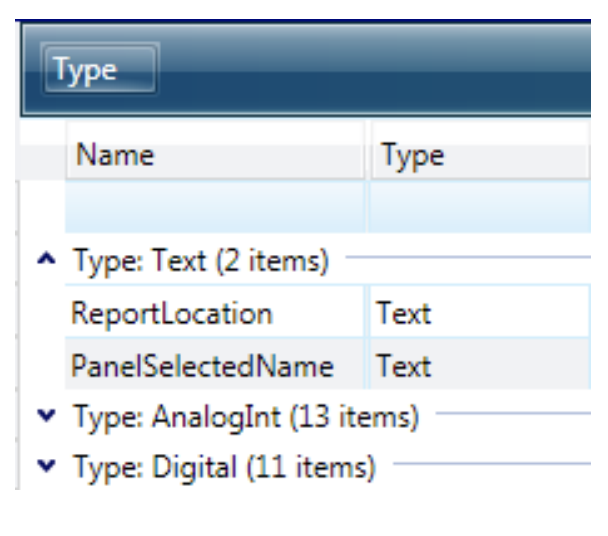Click the Type grouping chip in group panel

pos(98,69)
